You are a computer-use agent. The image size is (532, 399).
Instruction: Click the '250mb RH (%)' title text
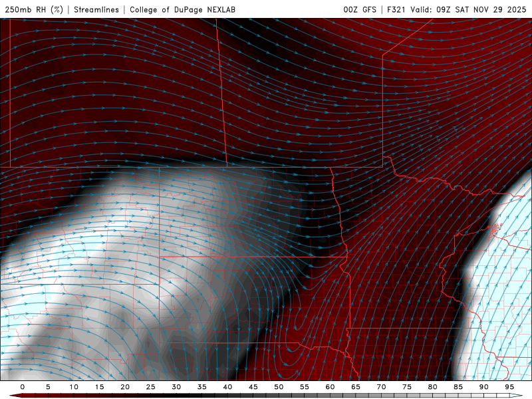[34, 9]
